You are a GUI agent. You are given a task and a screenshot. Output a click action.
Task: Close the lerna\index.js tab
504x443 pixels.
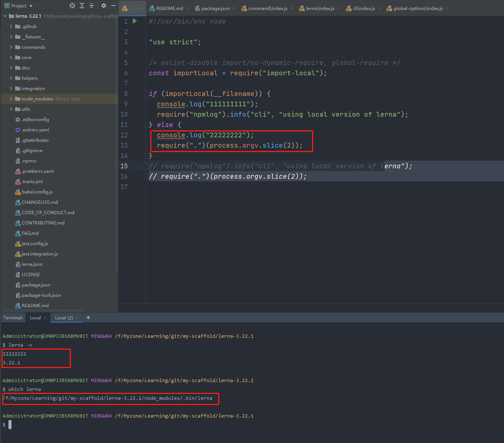[339, 8]
